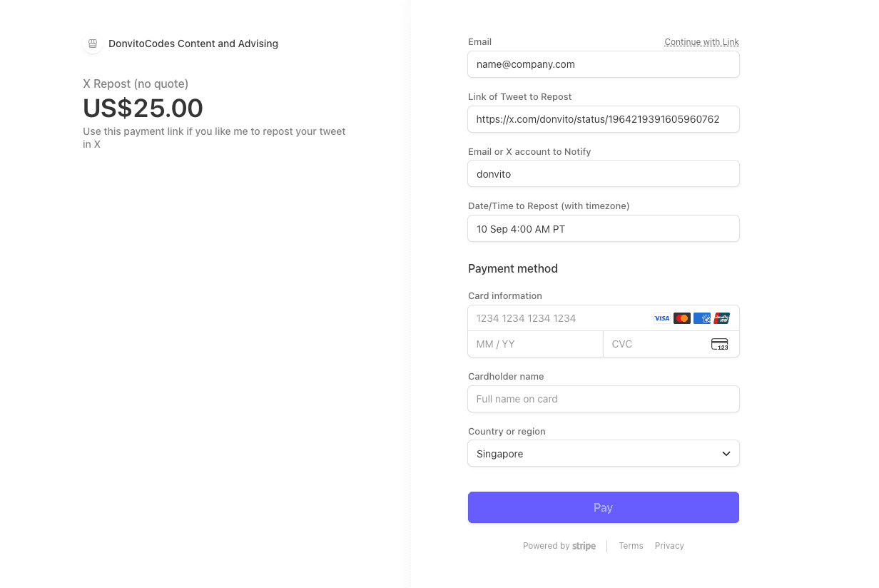
Task: Open the Terms link
Action: pos(631,546)
